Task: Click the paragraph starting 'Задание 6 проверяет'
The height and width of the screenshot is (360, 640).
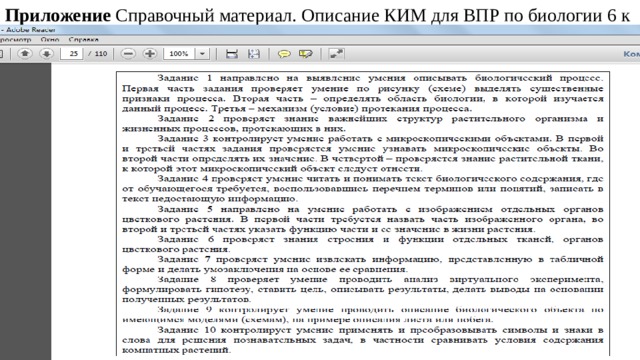Action: (x=362, y=244)
